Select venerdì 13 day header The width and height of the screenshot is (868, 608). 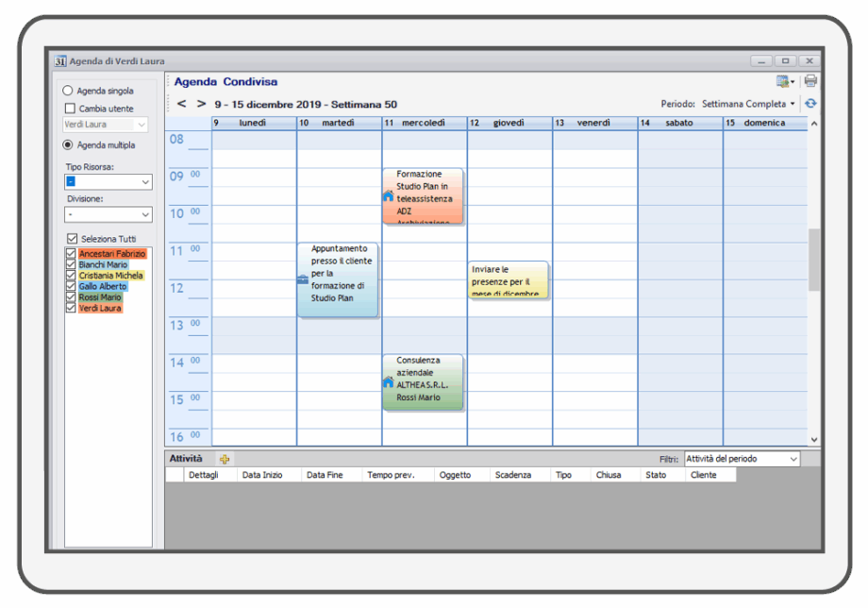click(x=595, y=123)
